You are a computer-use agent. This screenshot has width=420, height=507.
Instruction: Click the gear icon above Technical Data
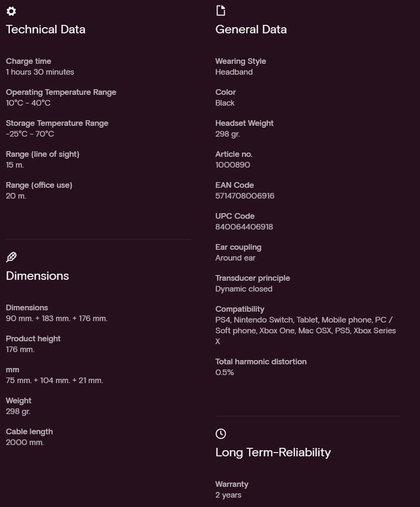click(x=11, y=11)
